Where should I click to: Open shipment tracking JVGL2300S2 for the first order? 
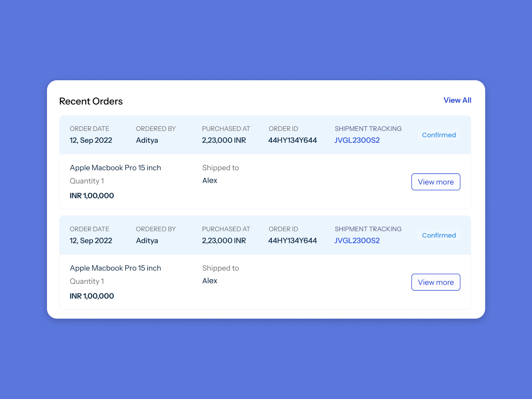click(357, 140)
